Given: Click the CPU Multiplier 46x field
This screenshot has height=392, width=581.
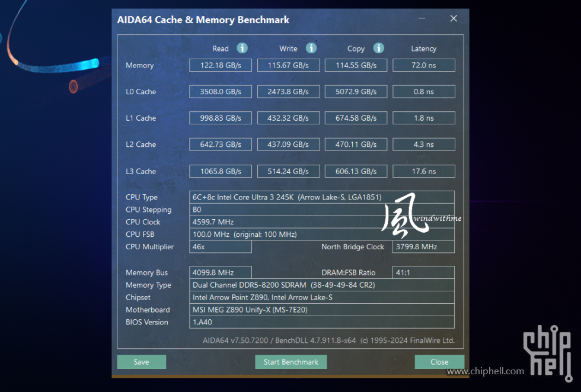Looking at the screenshot, I should click(221, 247).
